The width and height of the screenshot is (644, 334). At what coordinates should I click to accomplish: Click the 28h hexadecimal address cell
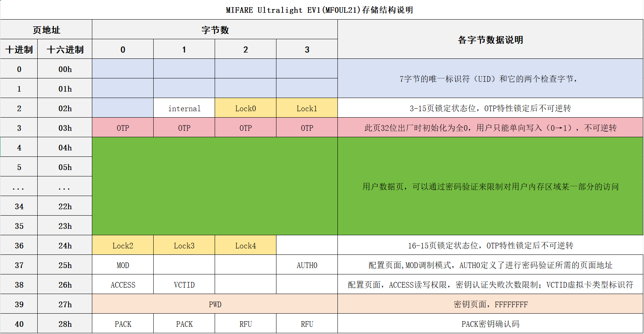pyautogui.click(x=65, y=324)
